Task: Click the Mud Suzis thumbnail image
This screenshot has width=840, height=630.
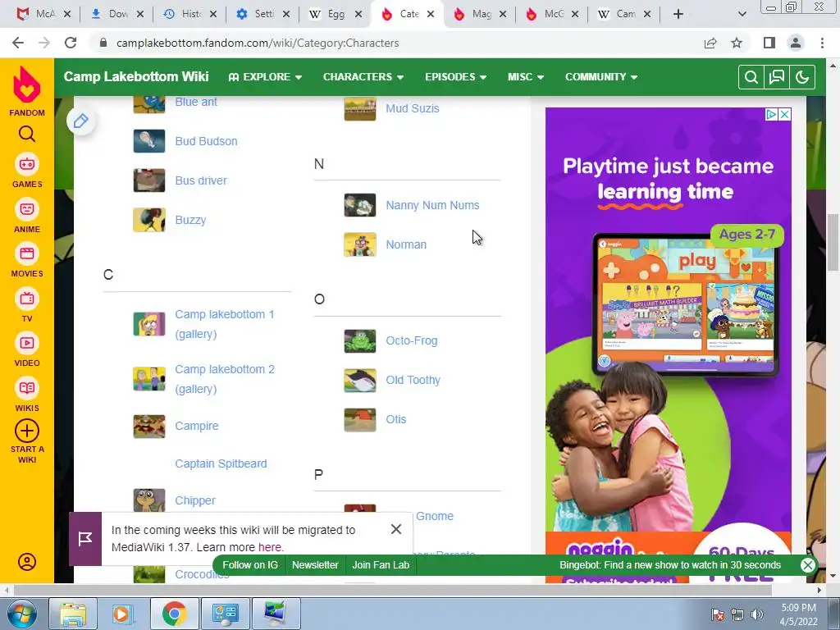Action: click(x=360, y=109)
